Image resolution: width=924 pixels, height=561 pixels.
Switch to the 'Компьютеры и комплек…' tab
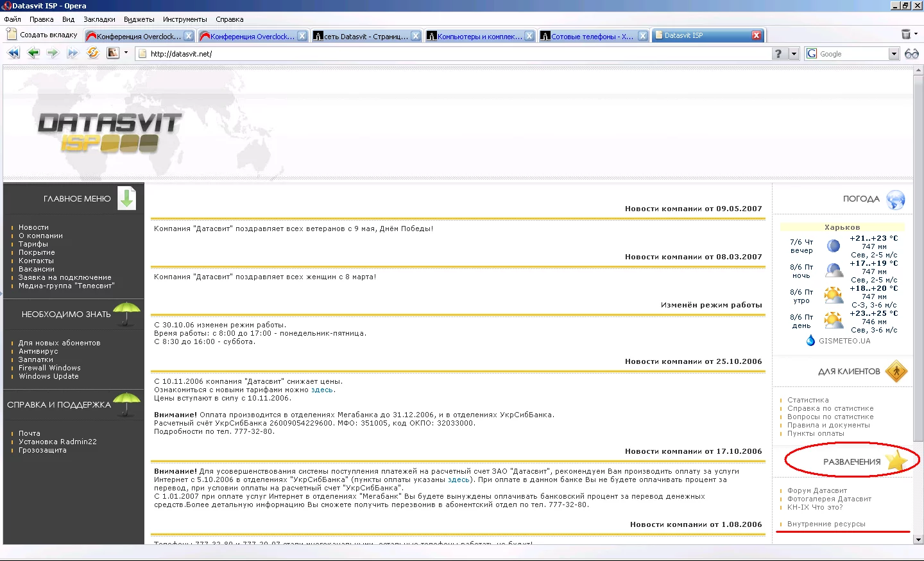(x=480, y=36)
